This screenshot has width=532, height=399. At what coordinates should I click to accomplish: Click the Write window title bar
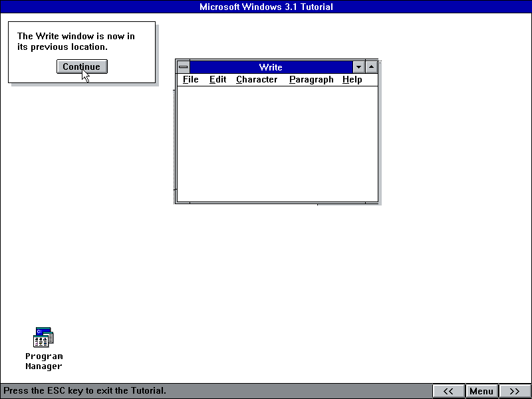[271, 67]
